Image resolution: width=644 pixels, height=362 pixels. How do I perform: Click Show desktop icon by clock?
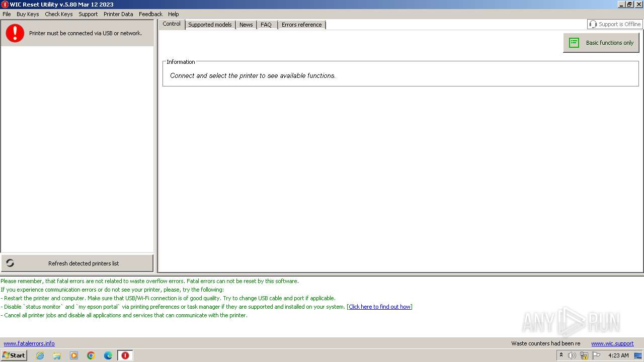click(x=638, y=355)
